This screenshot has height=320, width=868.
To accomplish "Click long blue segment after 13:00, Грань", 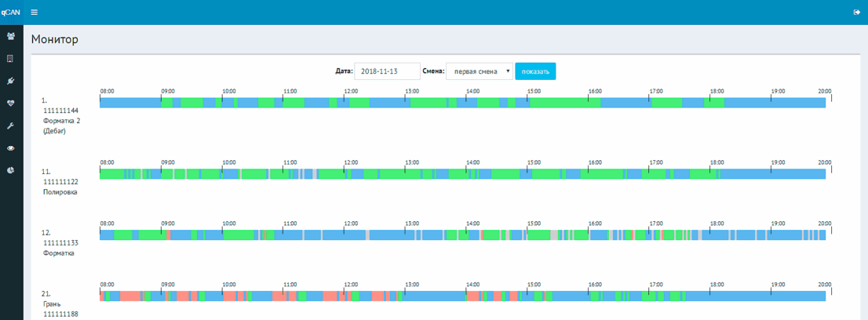I will 435,296.
